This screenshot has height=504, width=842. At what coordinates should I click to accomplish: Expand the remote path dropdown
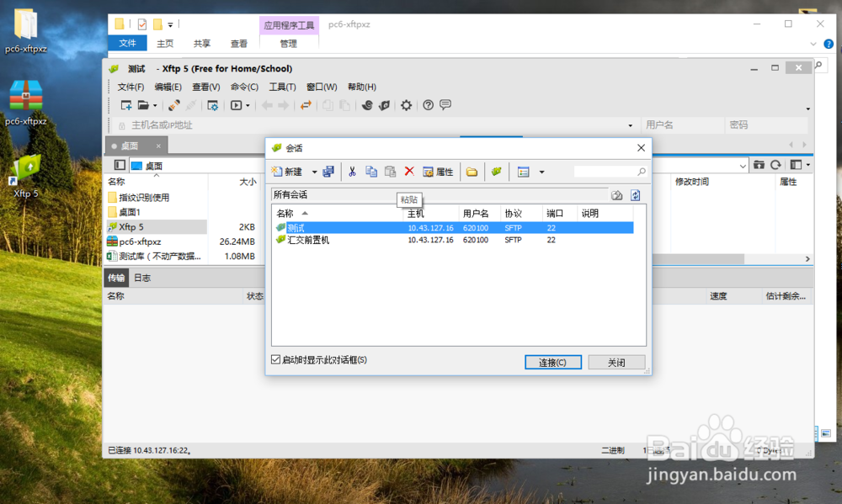(x=743, y=166)
